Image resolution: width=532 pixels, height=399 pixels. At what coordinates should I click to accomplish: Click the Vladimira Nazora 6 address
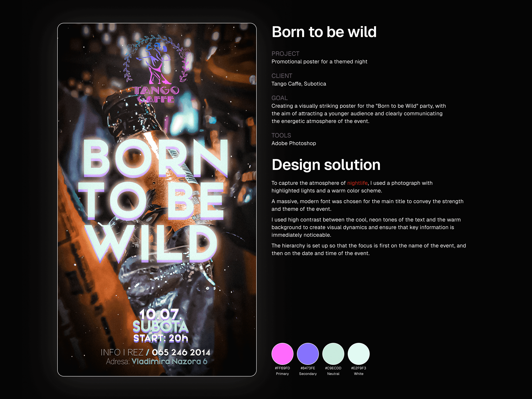point(170,361)
